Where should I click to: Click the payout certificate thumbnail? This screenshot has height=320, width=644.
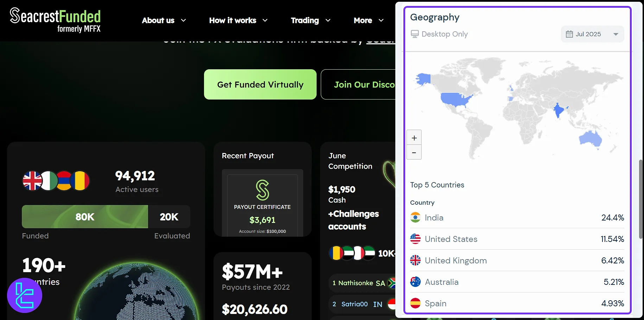point(262,204)
